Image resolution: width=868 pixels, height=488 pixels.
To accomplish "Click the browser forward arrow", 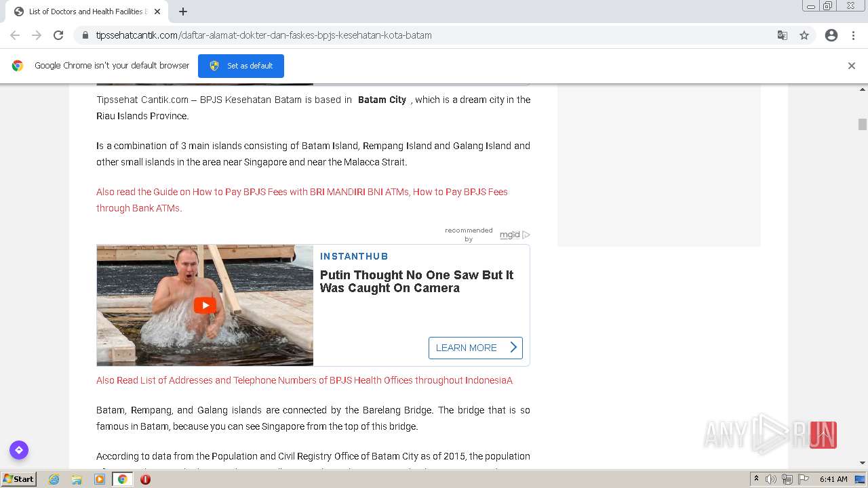I will 37,35.
